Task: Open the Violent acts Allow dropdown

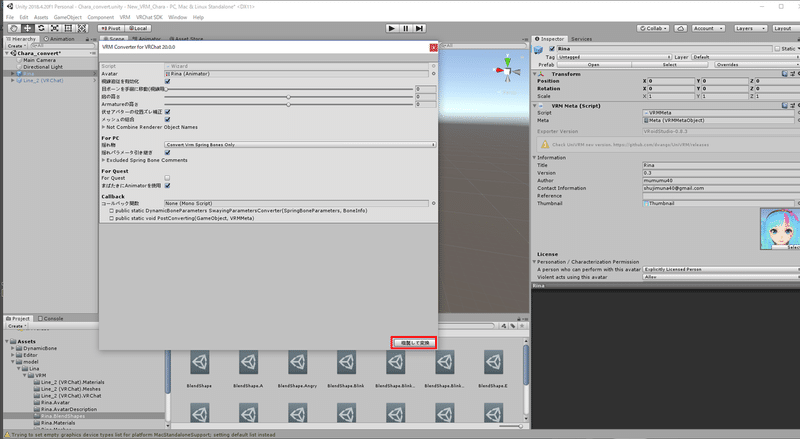Action: (x=721, y=277)
